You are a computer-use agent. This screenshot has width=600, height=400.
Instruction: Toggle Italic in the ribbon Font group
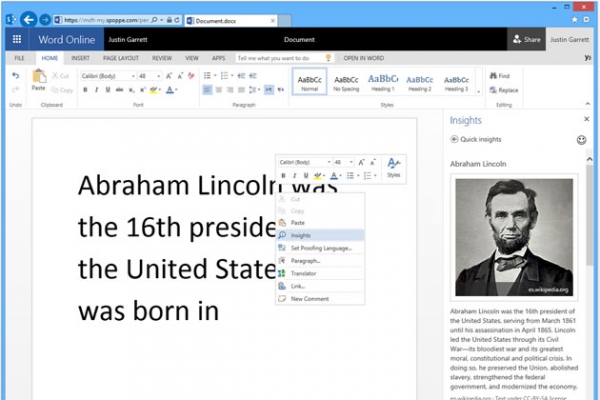(96, 90)
